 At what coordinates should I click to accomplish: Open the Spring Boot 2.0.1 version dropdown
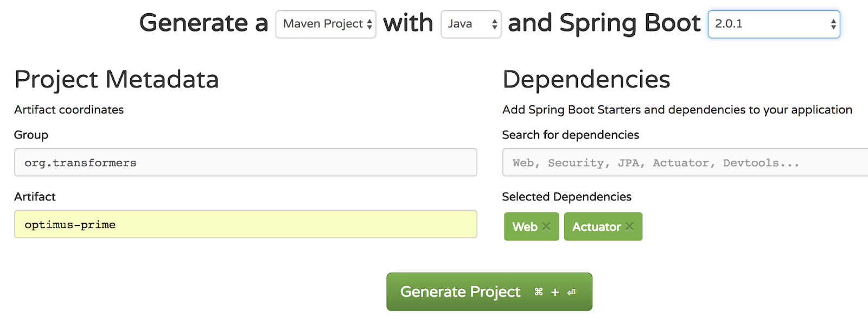(774, 24)
